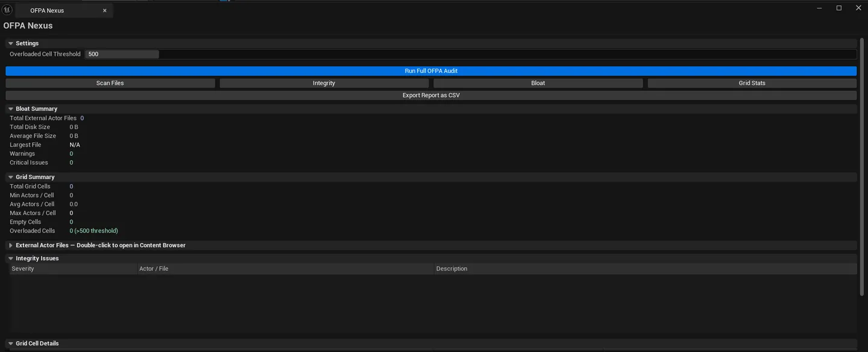The width and height of the screenshot is (868, 352).
Task: Click the Avg Actors / Cell label
Action: [x=32, y=204]
